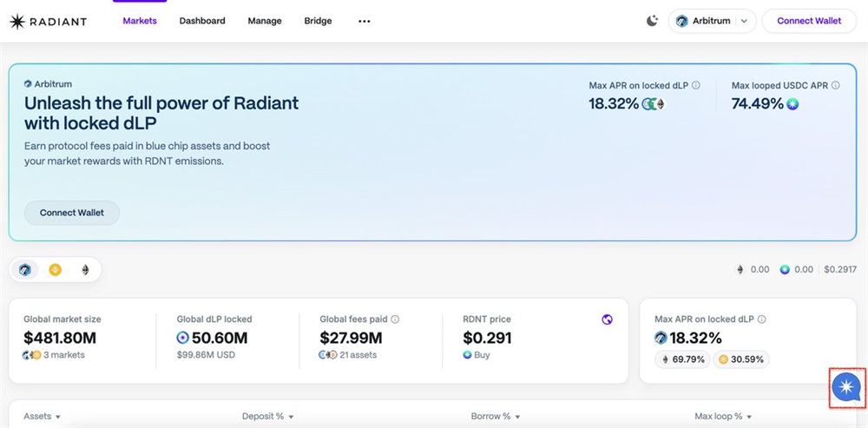Viewport: 868px width, 428px height.
Task: Select the BNB chain filter icon
Action: coord(55,270)
